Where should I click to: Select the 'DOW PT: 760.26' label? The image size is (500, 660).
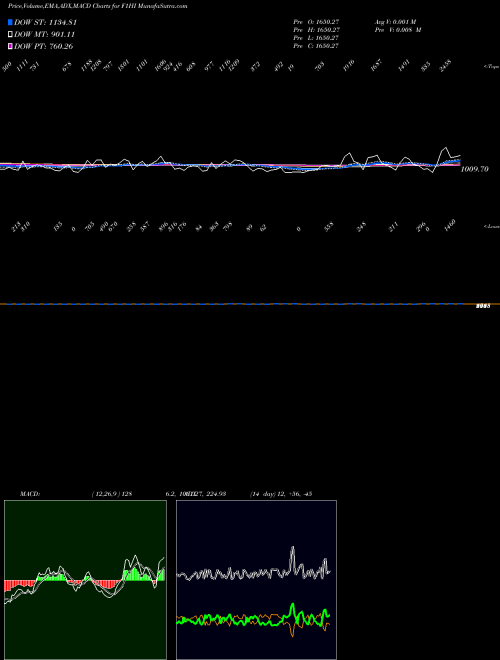(x=44, y=46)
